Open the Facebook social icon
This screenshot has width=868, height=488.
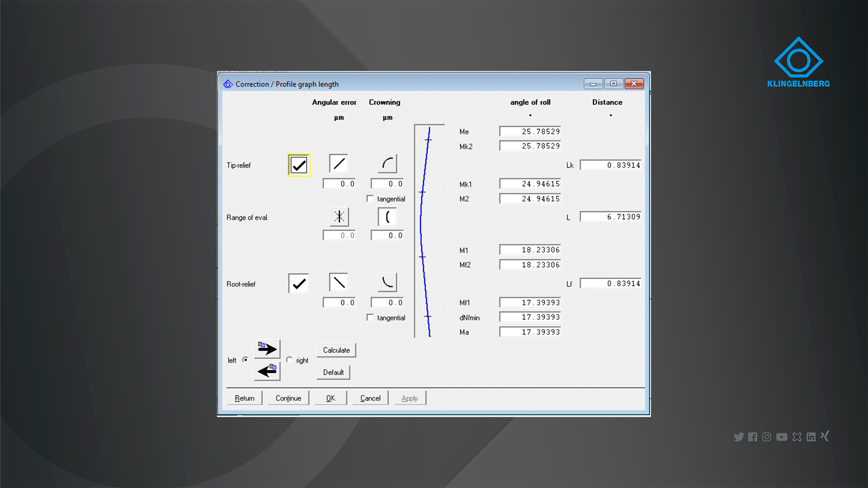pos(752,437)
